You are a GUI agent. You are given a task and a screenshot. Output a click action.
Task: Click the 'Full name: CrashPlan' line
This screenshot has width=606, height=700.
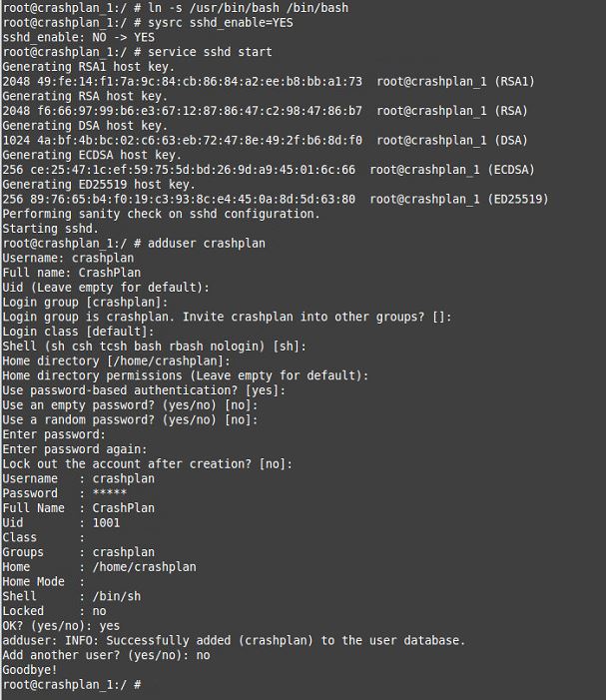click(72, 273)
